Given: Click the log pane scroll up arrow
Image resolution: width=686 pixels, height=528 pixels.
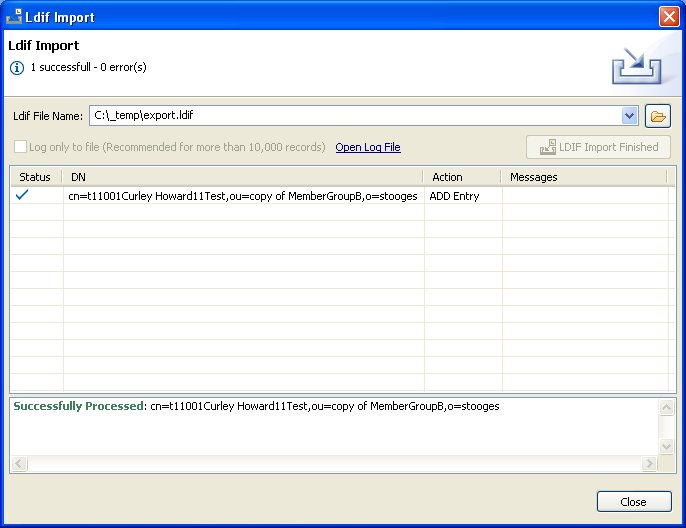Looking at the screenshot, I should 667,407.
